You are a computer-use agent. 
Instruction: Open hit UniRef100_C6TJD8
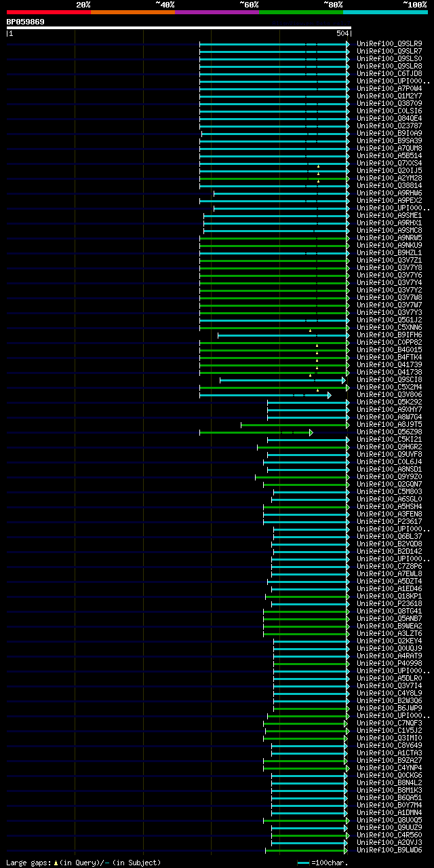389,73
